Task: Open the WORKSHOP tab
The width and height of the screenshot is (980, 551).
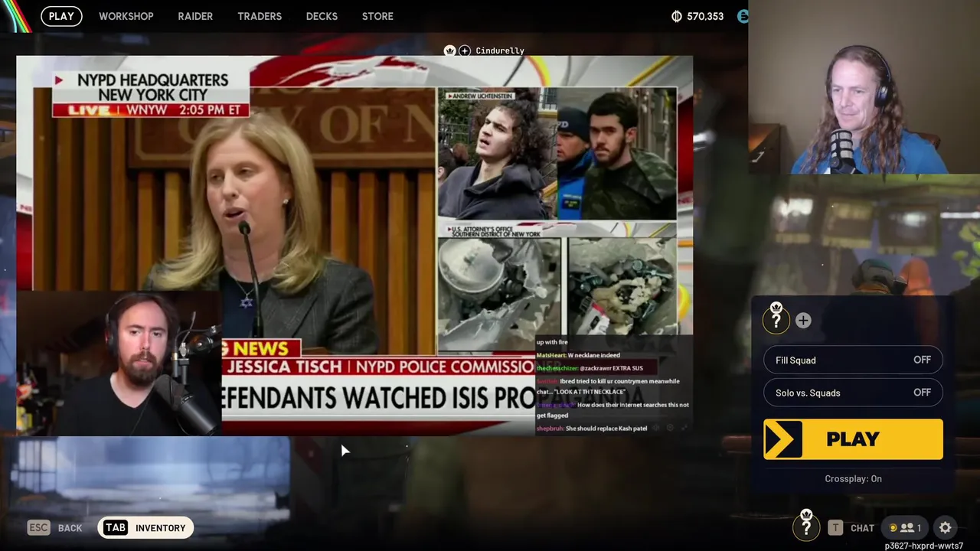Action: coord(126,16)
